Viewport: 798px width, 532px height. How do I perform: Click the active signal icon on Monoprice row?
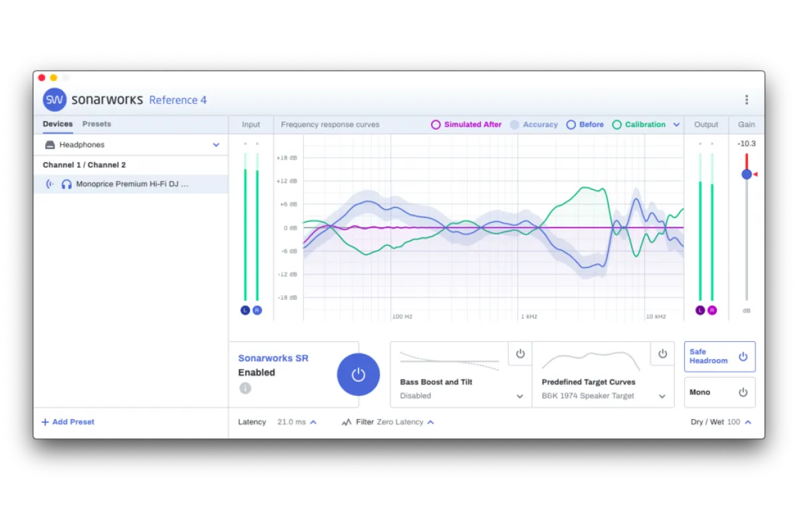tap(50, 184)
